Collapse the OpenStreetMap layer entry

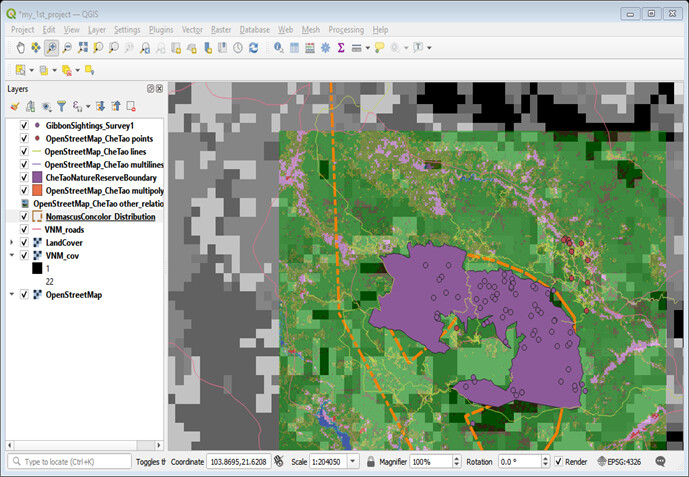(x=11, y=294)
